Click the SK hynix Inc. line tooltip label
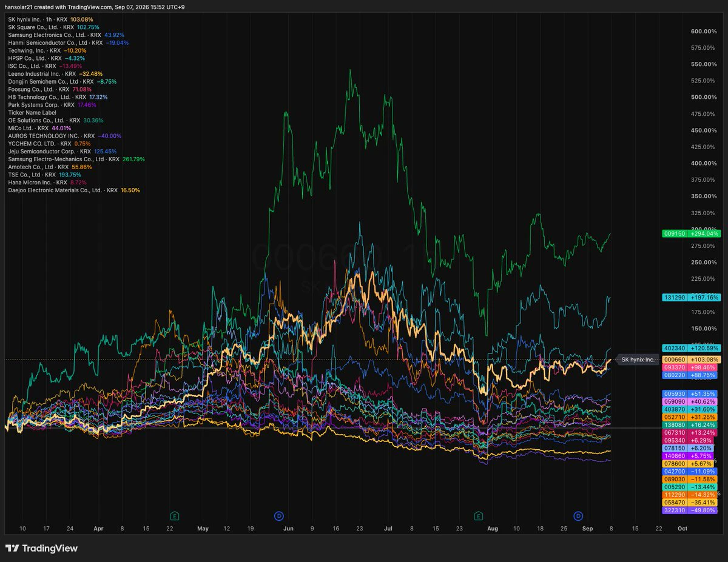 (637, 360)
